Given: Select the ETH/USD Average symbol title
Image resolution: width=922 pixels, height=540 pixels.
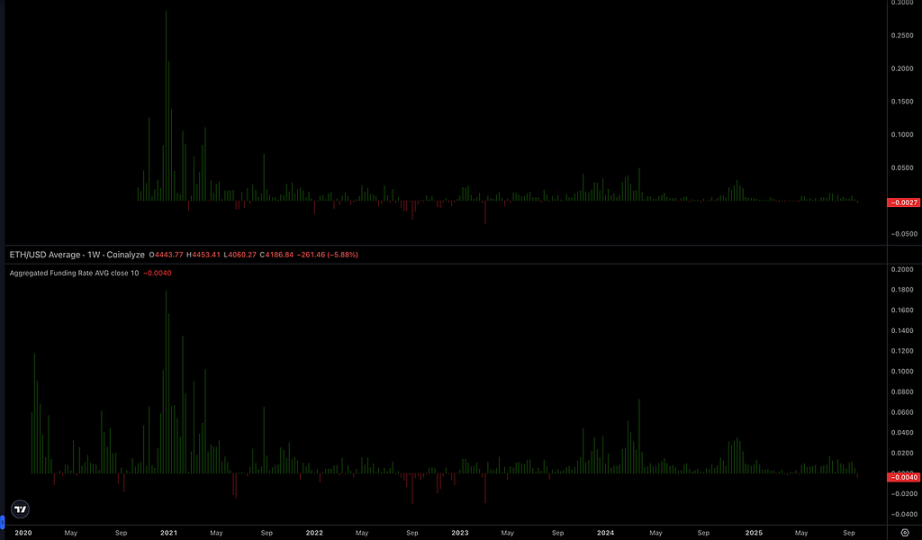Looking at the screenshot, I should [x=77, y=255].
